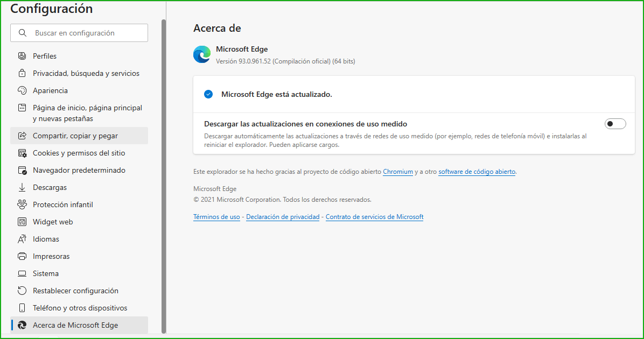
Task: Click the lock icon for Privacidad
Action: pyautogui.click(x=22, y=73)
